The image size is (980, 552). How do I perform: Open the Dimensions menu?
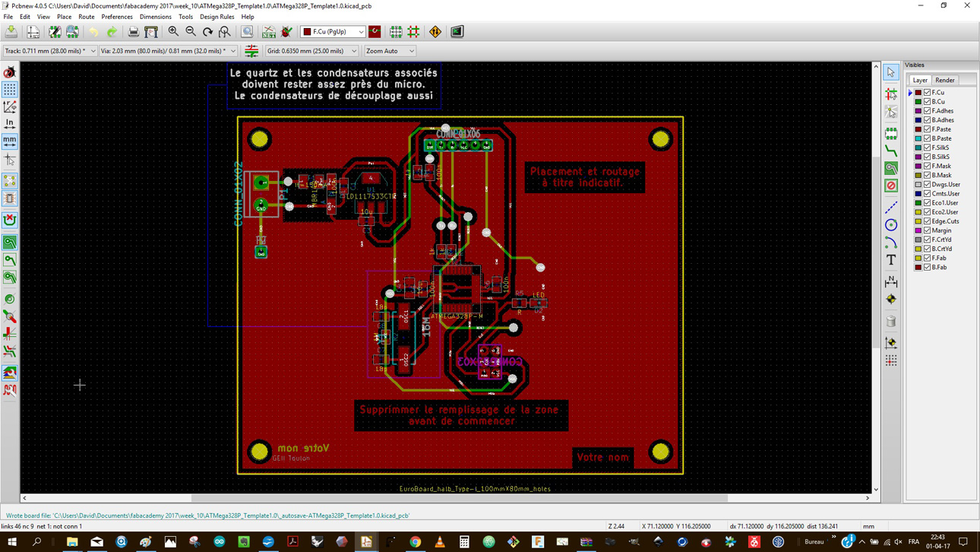(x=156, y=17)
